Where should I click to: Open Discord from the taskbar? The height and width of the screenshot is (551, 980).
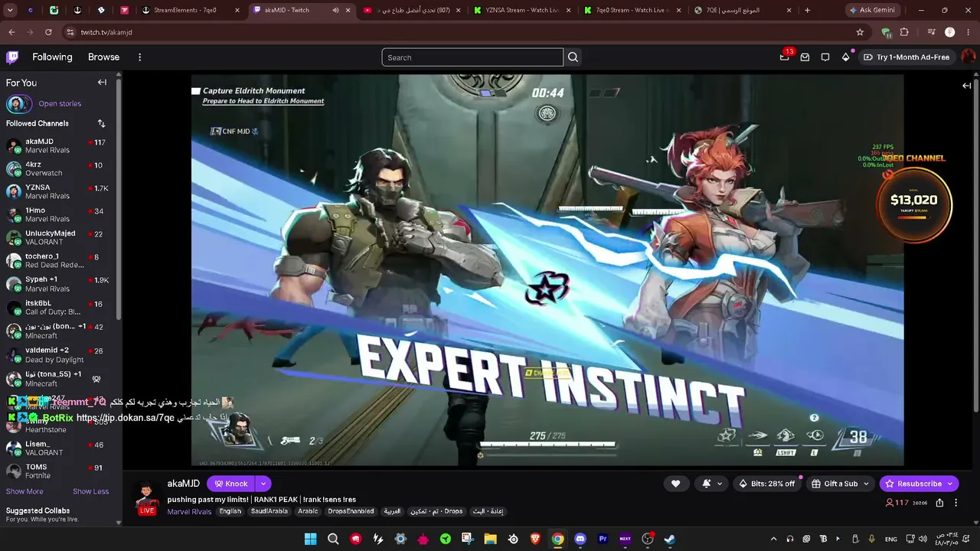580,539
